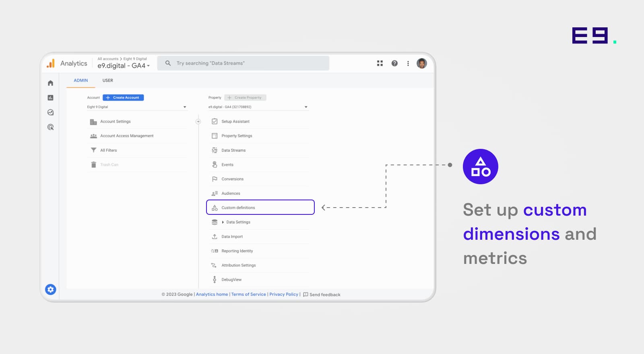644x354 pixels.
Task: Click the Create Account button
Action: pos(123,97)
